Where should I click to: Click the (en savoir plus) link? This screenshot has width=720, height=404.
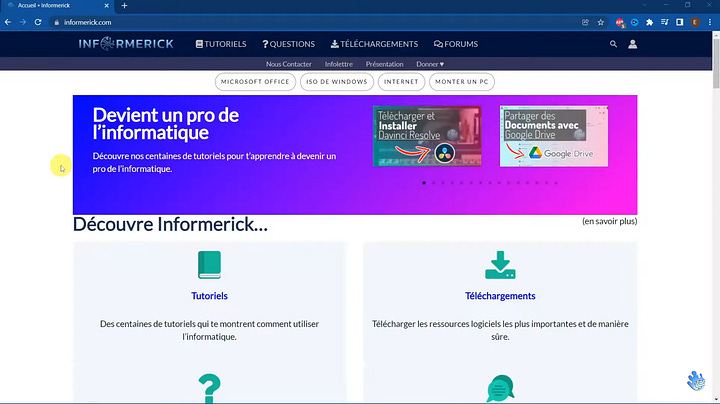[609, 221]
